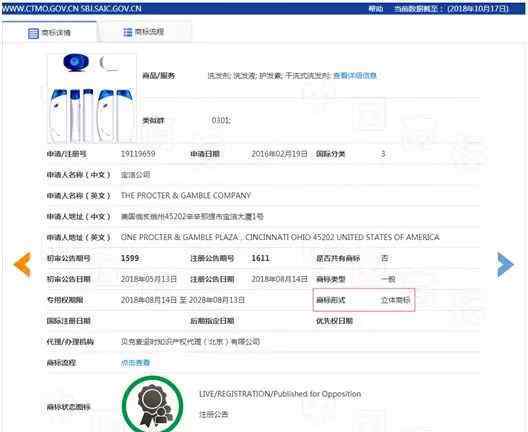Click the 点击查看 trademark process link
528x432 pixels.
135,363
